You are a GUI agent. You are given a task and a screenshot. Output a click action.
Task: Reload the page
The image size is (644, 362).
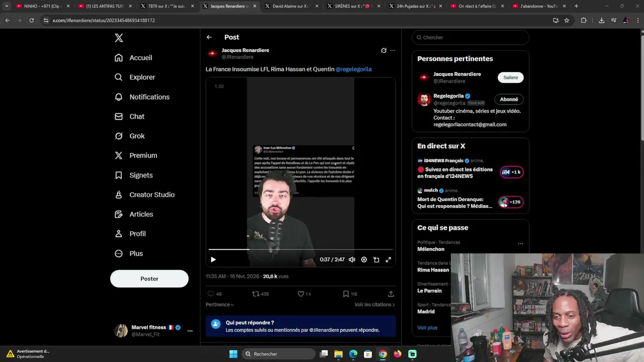click(31, 21)
